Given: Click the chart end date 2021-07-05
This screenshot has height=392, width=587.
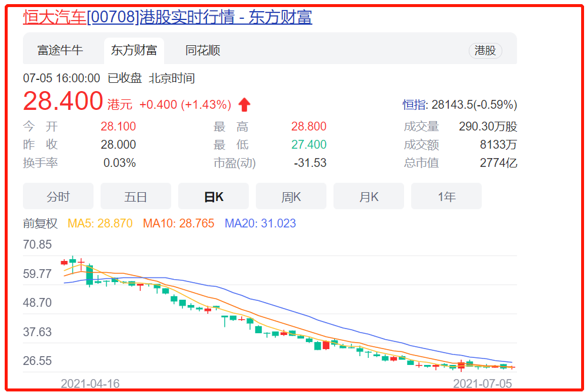Looking at the screenshot, I should tap(482, 383).
